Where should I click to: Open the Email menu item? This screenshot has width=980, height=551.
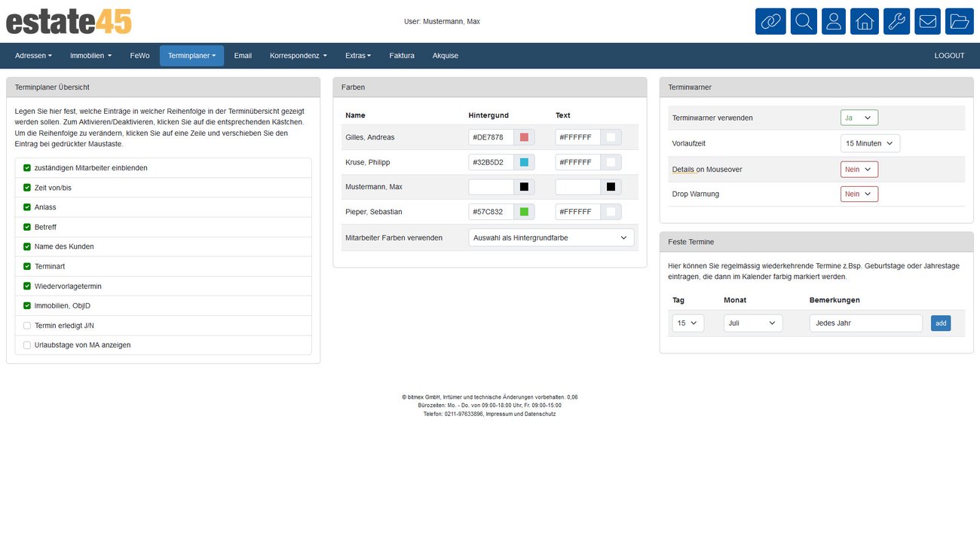coord(243,56)
